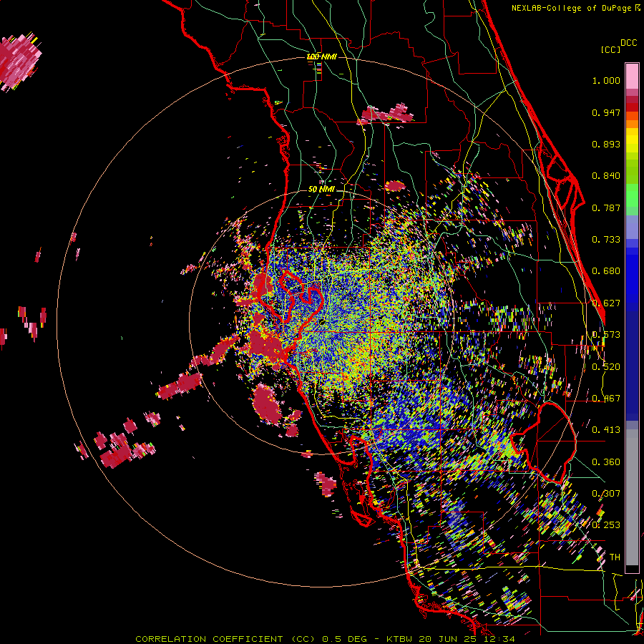
Task: Click the gray color bar segment
Action: [632, 497]
